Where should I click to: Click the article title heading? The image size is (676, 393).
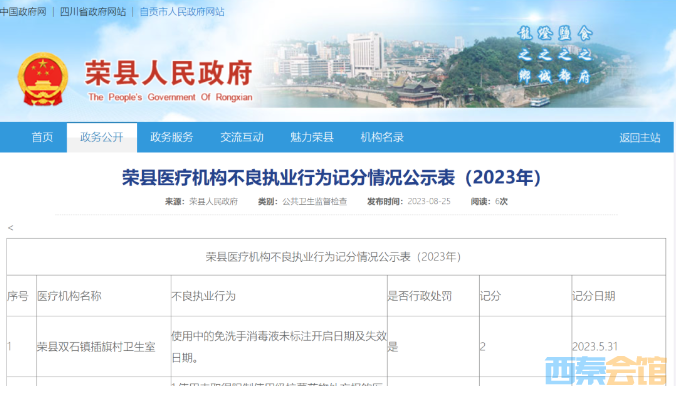(332, 178)
